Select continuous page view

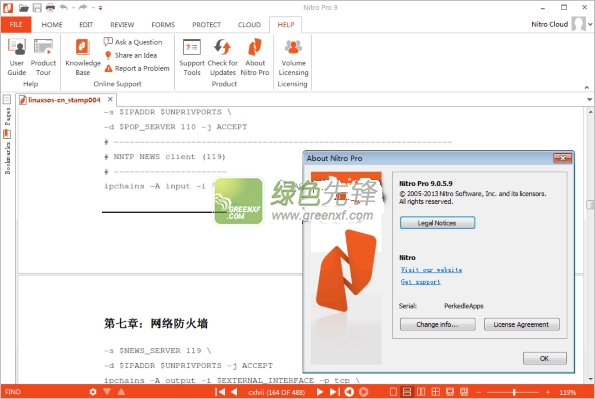click(407, 392)
